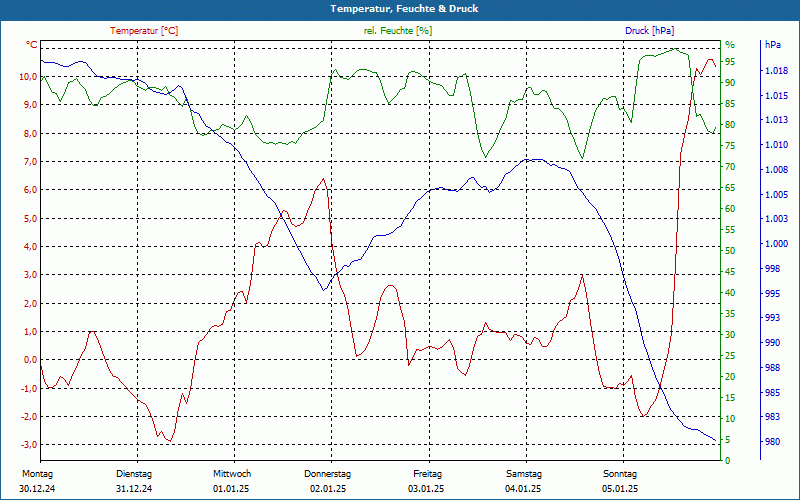Click pressure axis value '1.018'

point(776,70)
